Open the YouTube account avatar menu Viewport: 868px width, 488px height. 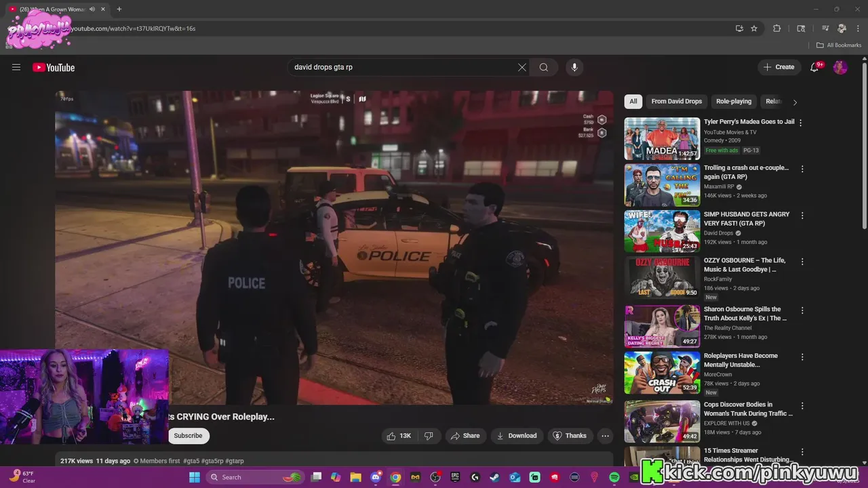pos(840,67)
